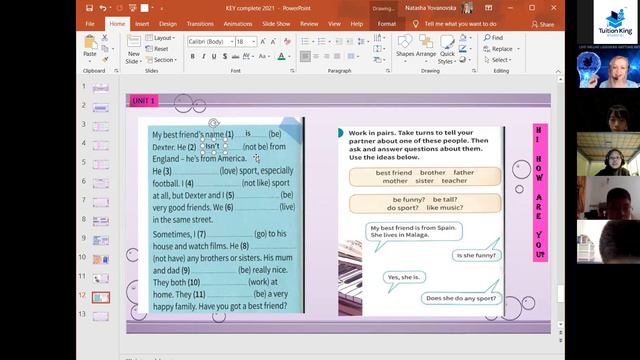640x360 pixels.
Task: Open the Arrange options
Action: pyautogui.click(x=426, y=49)
